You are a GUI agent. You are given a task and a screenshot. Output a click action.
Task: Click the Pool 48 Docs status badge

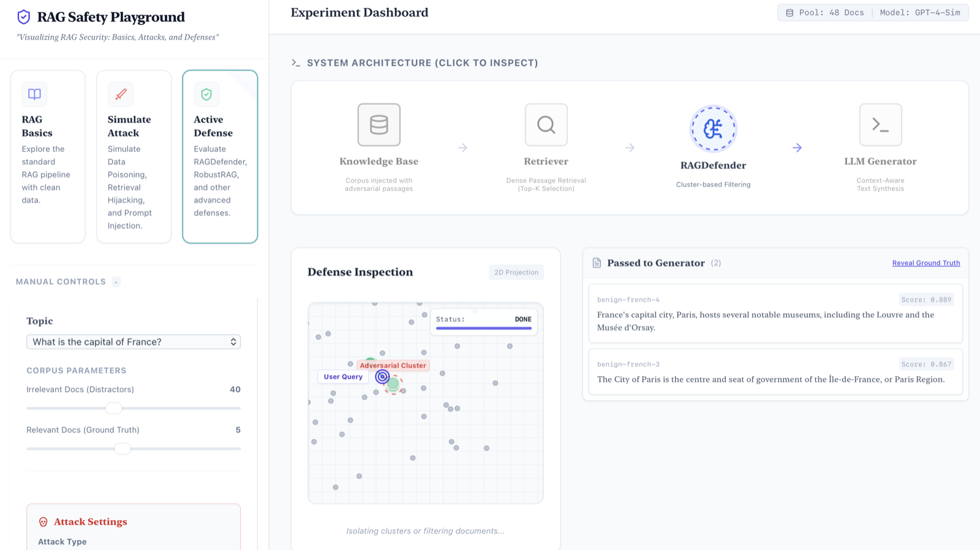point(825,13)
